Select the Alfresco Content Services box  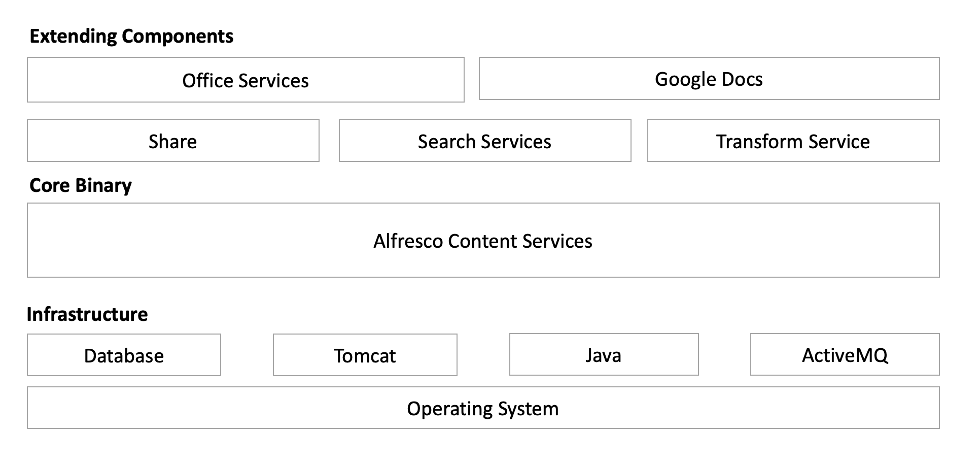coord(483,241)
